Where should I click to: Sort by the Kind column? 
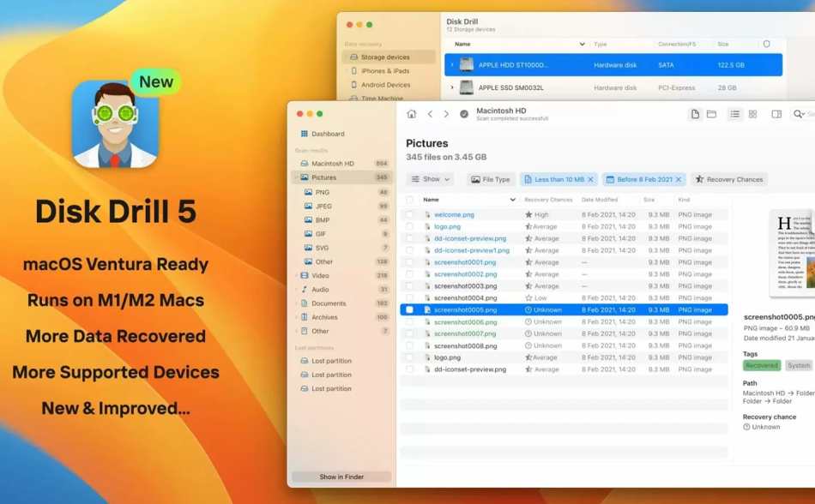pyautogui.click(x=684, y=200)
